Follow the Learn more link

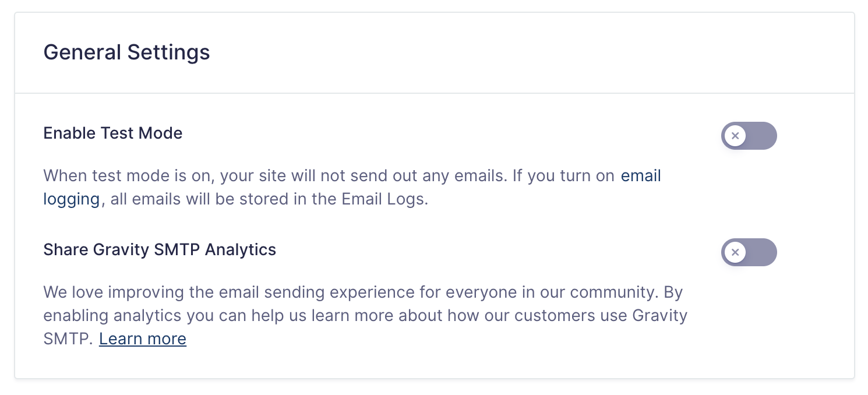click(143, 338)
